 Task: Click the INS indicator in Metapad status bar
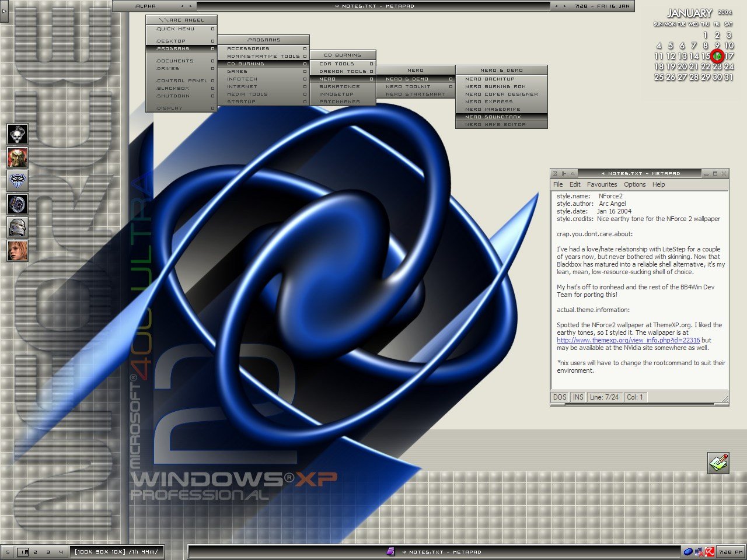(578, 397)
